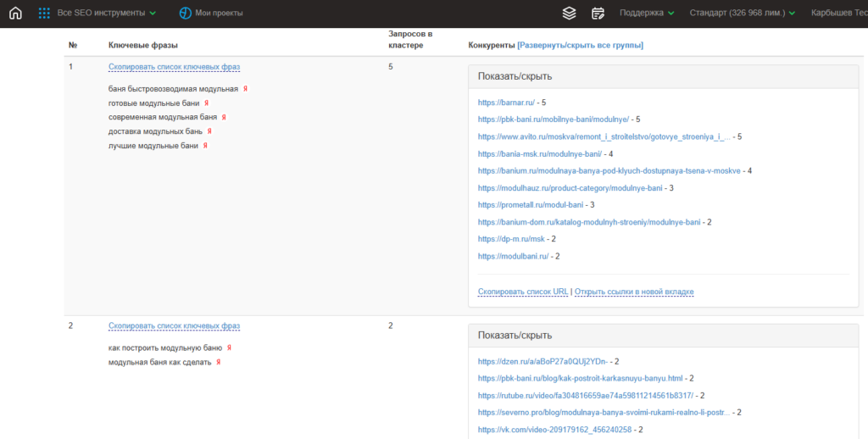This screenshot has height=439, width=868.
Task: Open pbk-bani.ru mobilnye-bani modulnye link
Action: [x=553, y=119]
